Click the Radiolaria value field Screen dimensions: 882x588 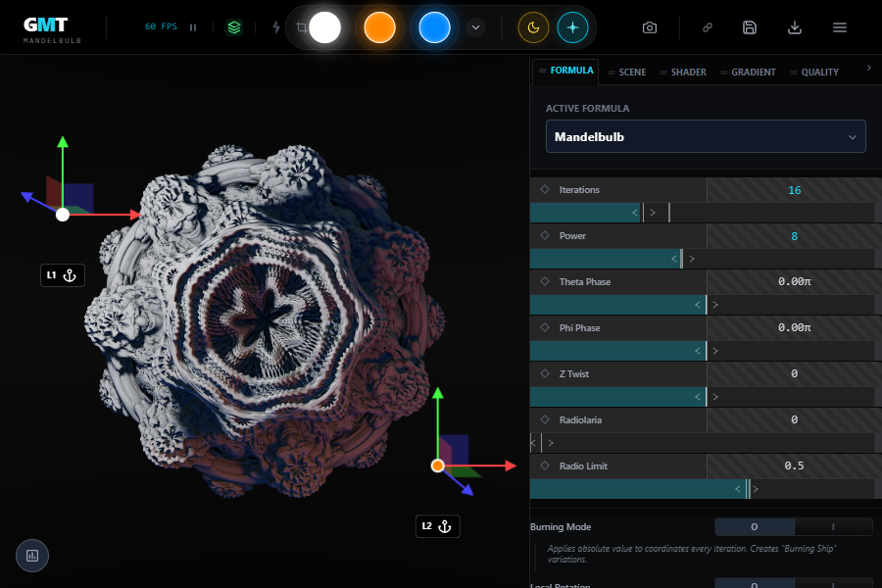pyautogui.click(x=794, y=419)
